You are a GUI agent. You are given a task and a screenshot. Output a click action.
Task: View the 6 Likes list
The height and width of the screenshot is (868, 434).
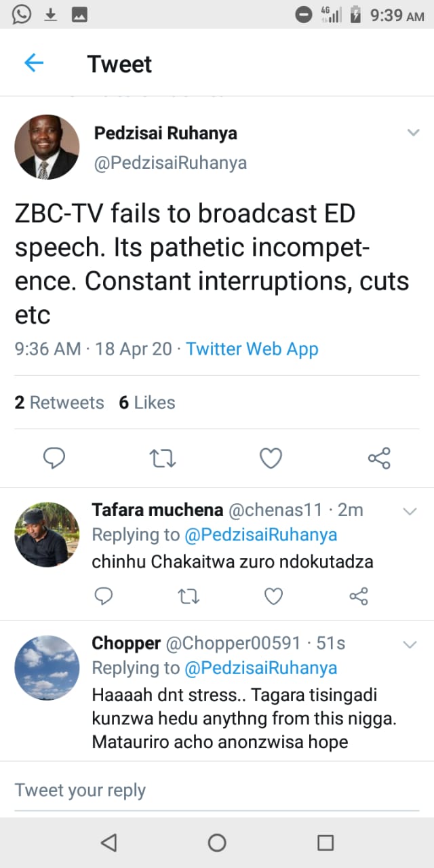(x=146, y=403)
